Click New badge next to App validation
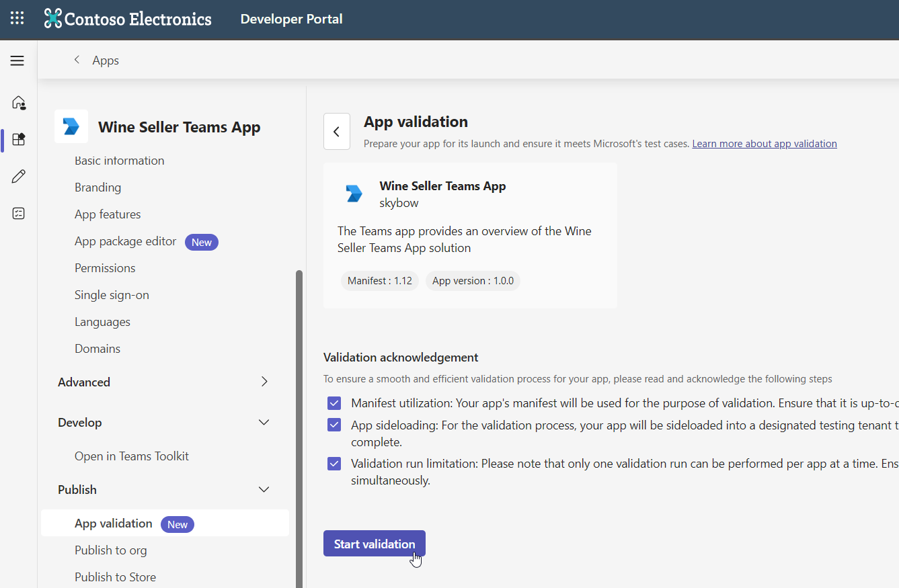Screen dimensions: 899x588 tap(178, 525)
